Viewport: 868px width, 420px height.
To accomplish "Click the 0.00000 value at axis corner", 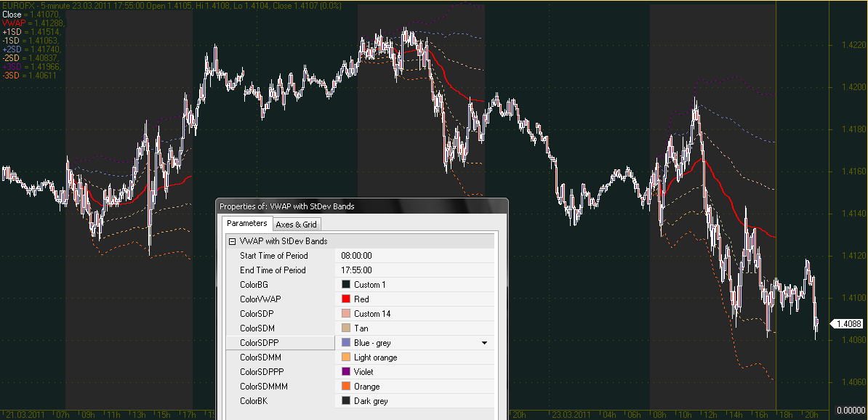I will pyautogui.click(x=852, y=410).
